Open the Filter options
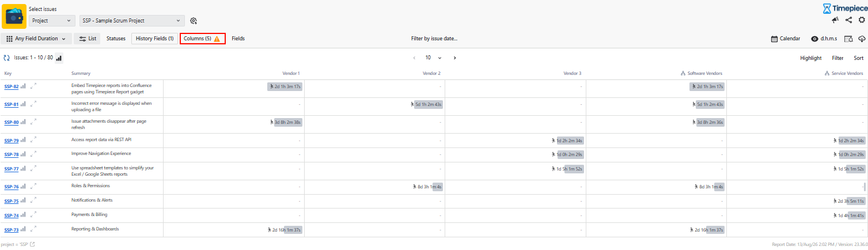This screenshot has height=250, width=868. [x=837, y=58]
